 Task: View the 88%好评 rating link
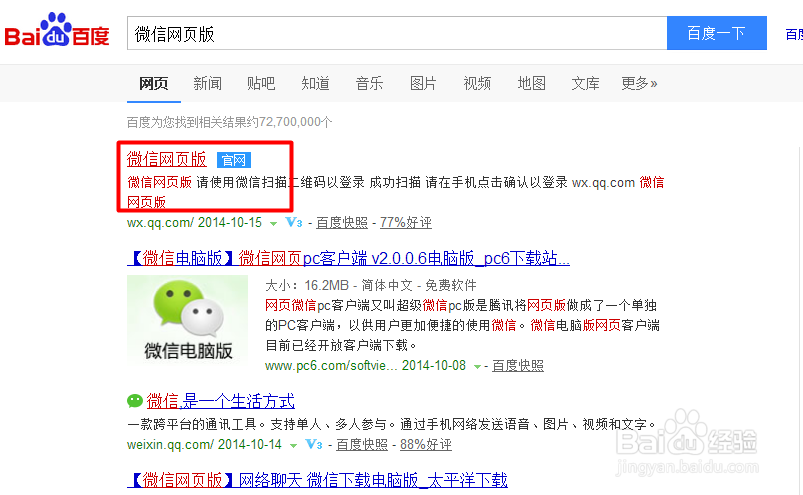coord(426,444)
